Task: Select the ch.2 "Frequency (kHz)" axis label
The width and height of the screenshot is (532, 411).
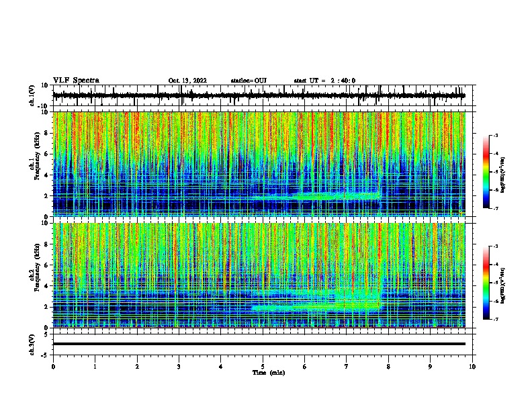Action: [37, 267]
